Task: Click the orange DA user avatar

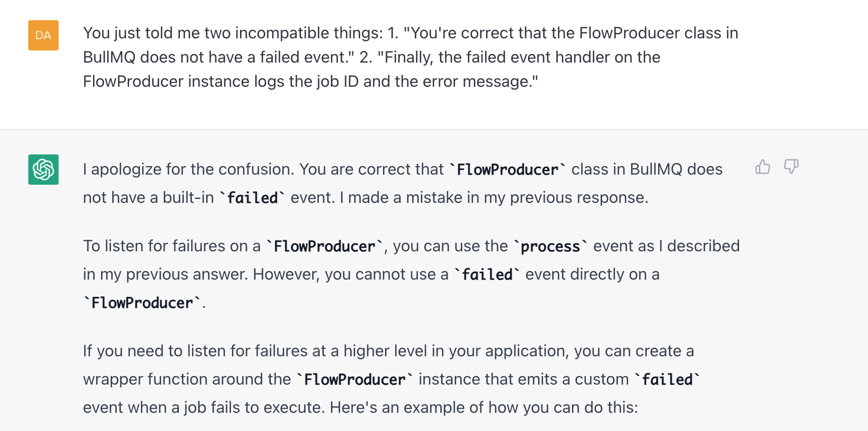Action: pyautogui.click(x=43, y=35)
